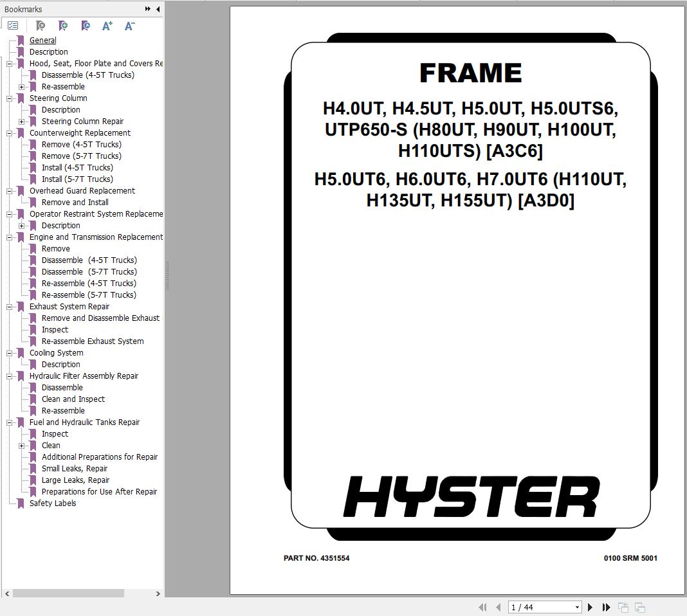Image resolution: width=687 pixels, height=616 pixels.
Task: Open Install (4-5T Trucks) bookmark
Action: pos(78,168)
